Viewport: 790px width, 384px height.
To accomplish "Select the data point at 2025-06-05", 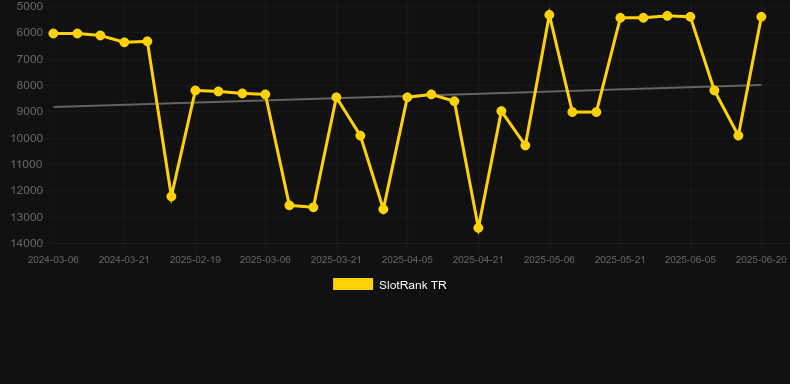I will pos(691,17).
